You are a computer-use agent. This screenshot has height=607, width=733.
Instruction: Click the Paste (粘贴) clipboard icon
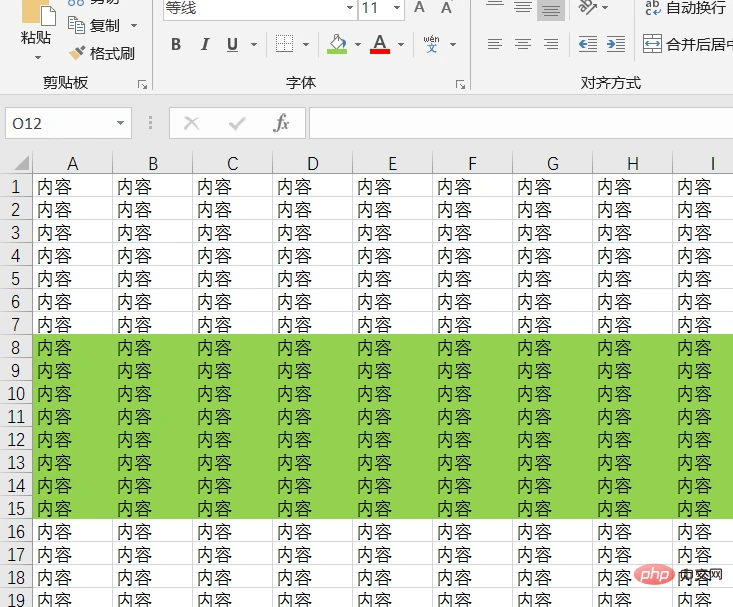pyautogui.click(x=38, y=13)
